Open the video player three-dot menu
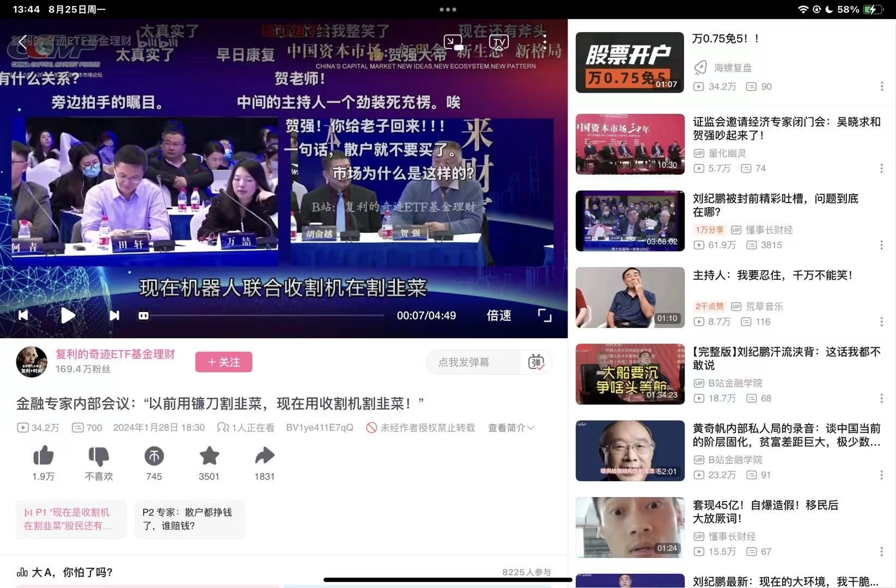 544,42
